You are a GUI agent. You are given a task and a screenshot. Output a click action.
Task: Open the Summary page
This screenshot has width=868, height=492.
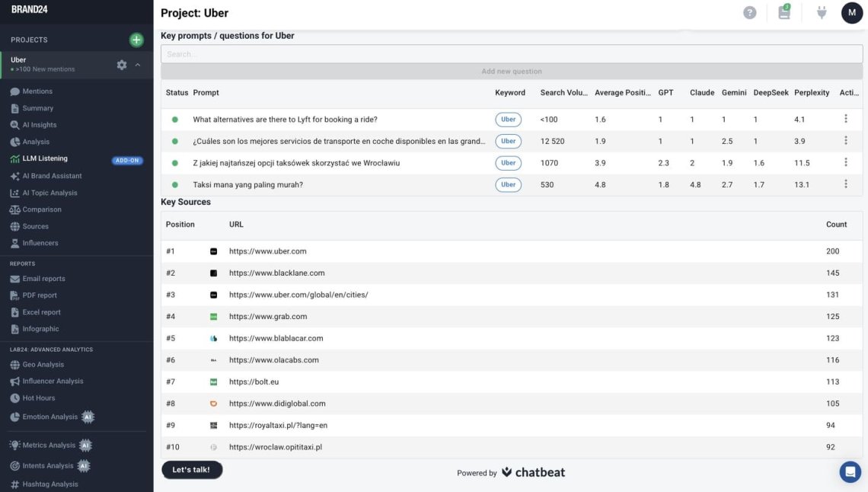[x=37, y=108]
